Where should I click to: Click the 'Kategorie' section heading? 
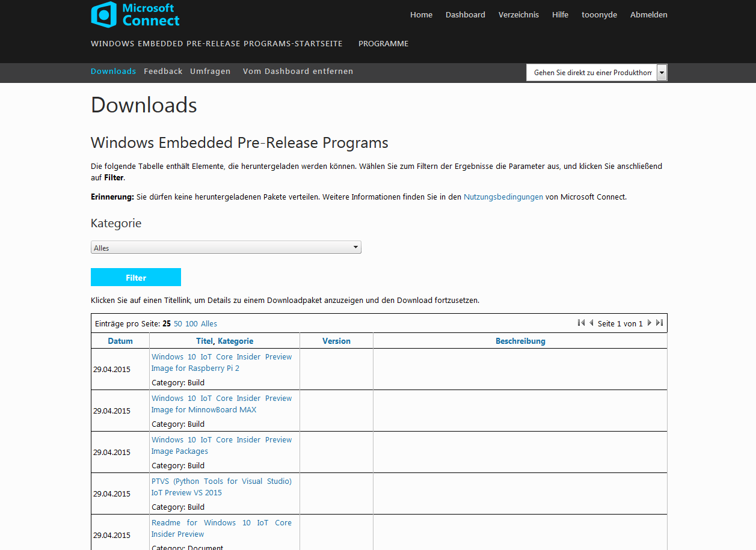click(x=116, y=223)
